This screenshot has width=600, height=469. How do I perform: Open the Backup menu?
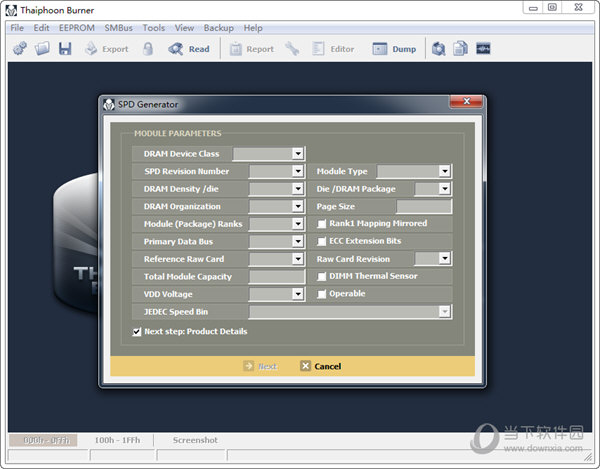click(218, 28)
